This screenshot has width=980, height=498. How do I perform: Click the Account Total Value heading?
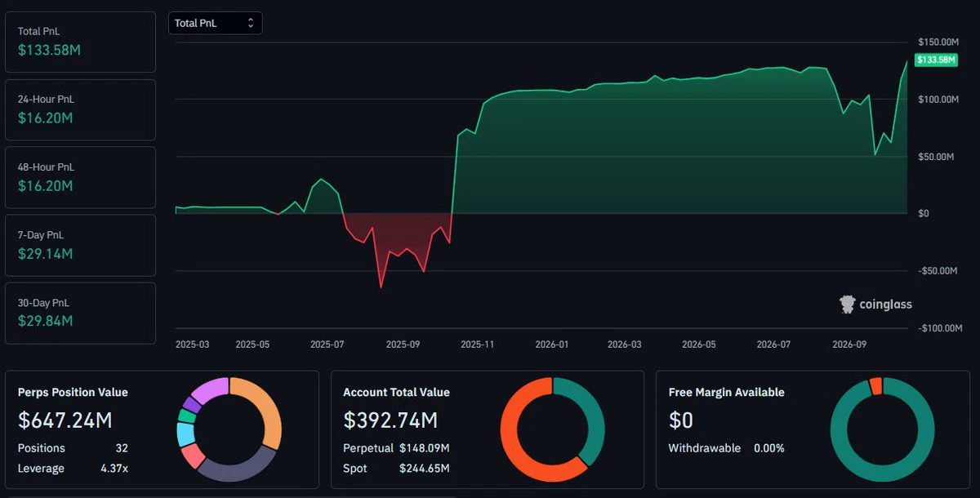(x=396, y=393)
